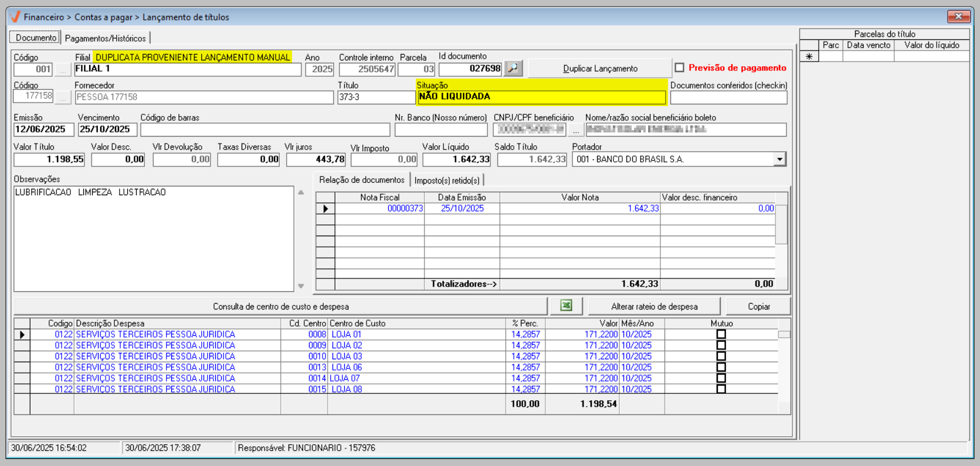Click Alterar rateio de despesa button
980x466 pixels.
654,307
